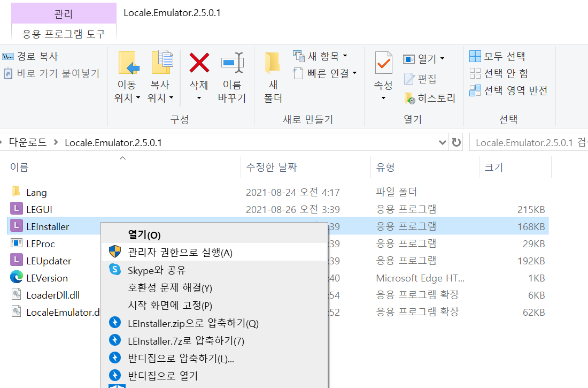The width and height of the screenshot is (588, 388).
Task: Click the Invert selection (선택 영역 반전) icon
Action: point(475,90)
